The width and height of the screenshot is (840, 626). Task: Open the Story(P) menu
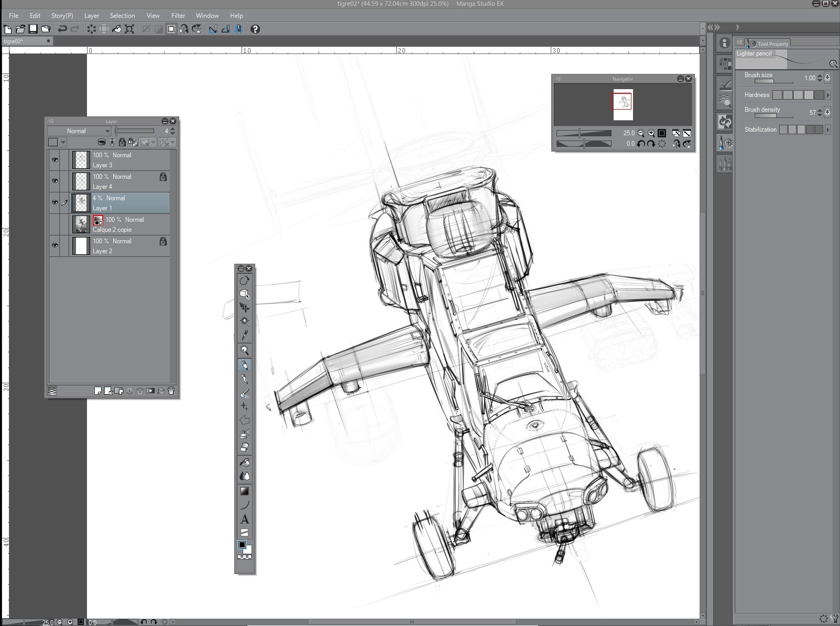tap(62, 16)
